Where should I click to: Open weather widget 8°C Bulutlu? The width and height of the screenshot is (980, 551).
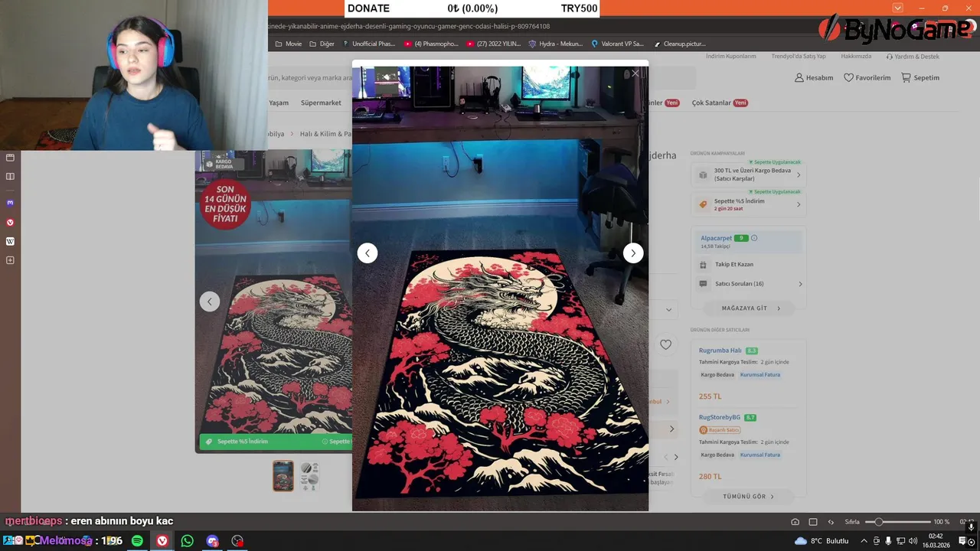pos(822,541)
